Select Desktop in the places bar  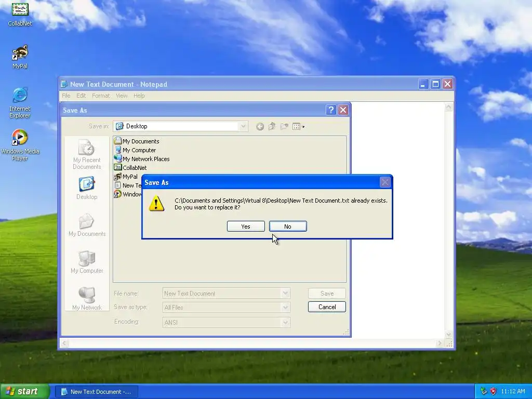point(87,188)
